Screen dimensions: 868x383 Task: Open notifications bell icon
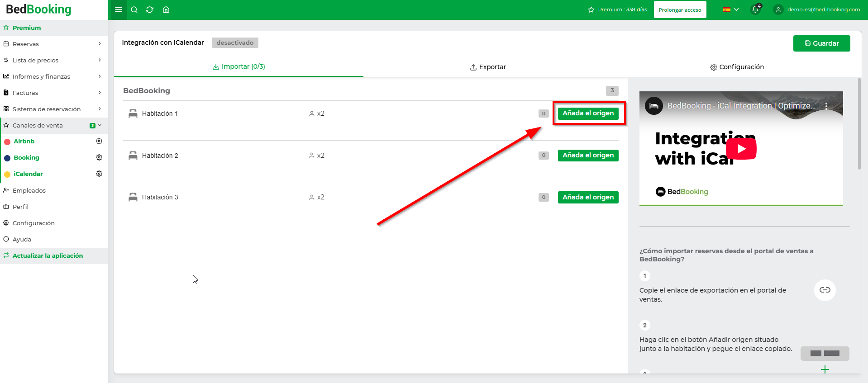[x=755, y=9]
